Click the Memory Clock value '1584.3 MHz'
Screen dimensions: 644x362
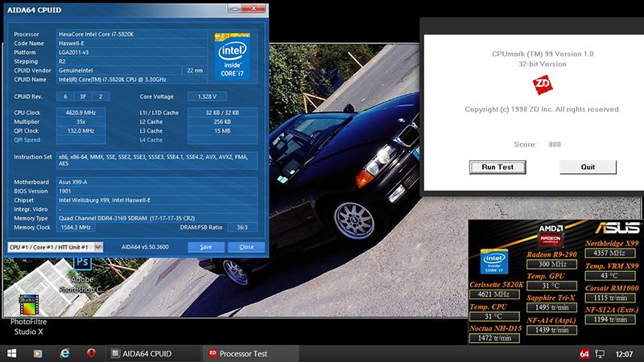coord(75,228)
